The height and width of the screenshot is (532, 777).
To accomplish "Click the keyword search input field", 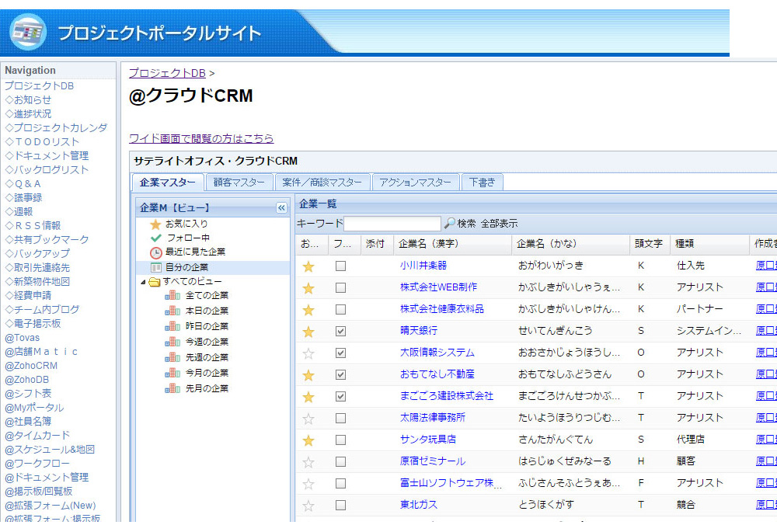I will 392,224.
